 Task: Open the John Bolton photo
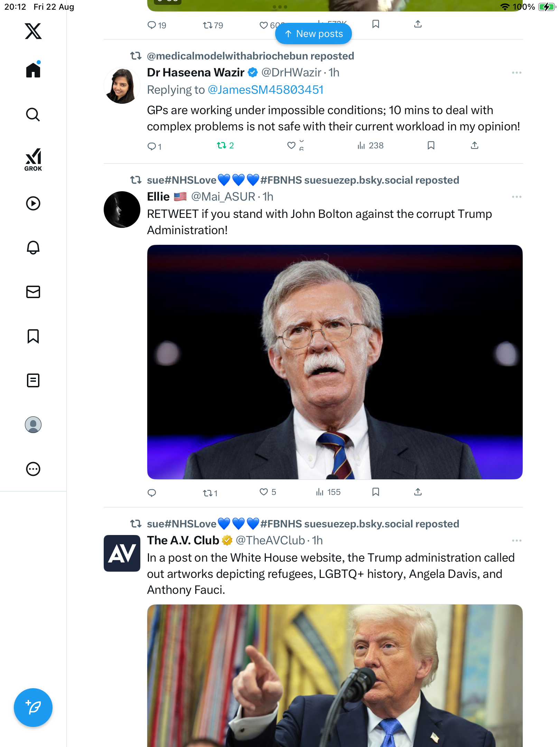[x=335, y=362]
